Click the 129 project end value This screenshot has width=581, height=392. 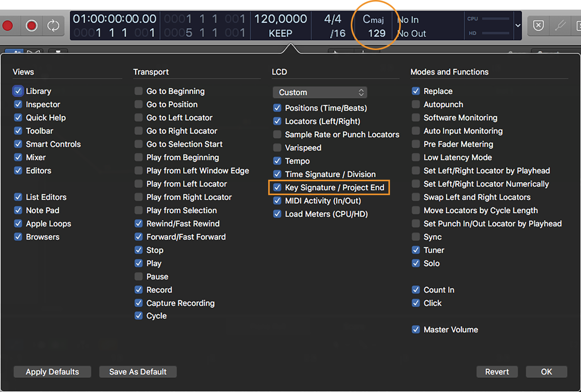377,33
